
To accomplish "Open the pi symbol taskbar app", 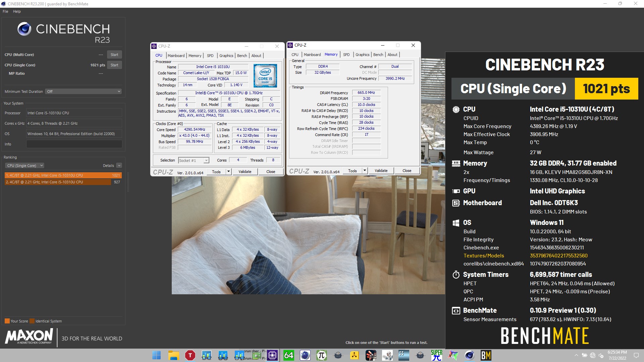I will point(321,355).
